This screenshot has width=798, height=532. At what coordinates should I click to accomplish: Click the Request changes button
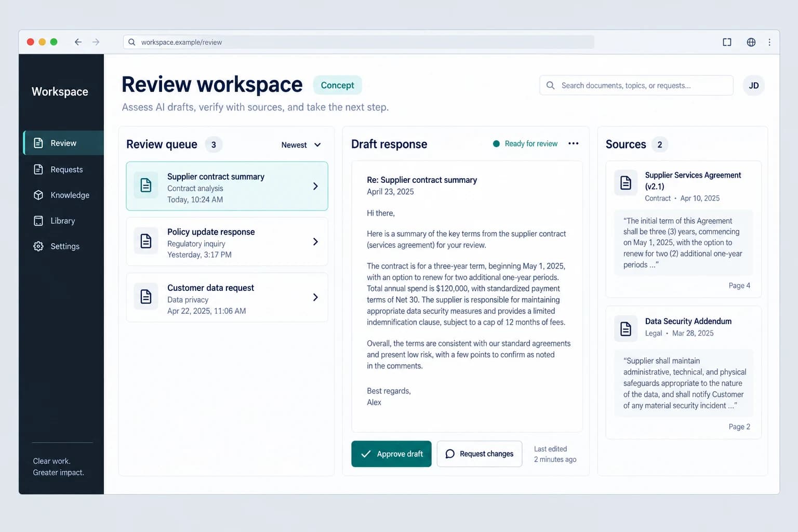480,454
